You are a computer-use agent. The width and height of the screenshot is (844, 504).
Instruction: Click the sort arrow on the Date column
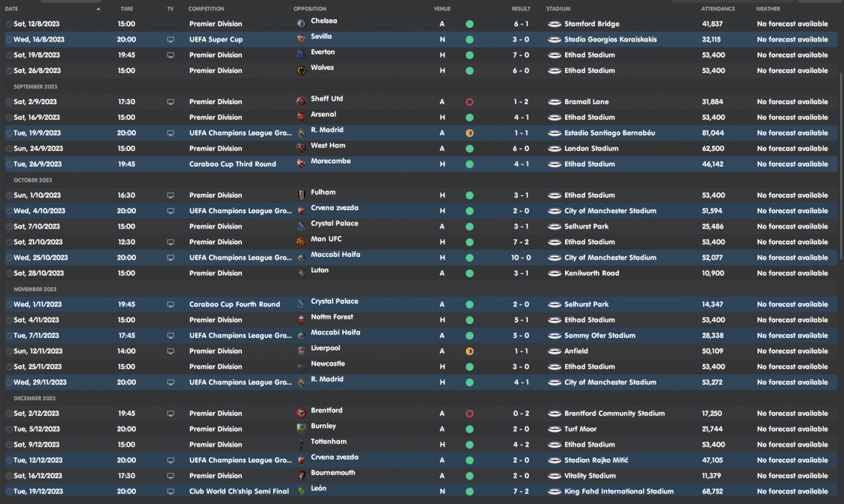(x=99, y=9)
